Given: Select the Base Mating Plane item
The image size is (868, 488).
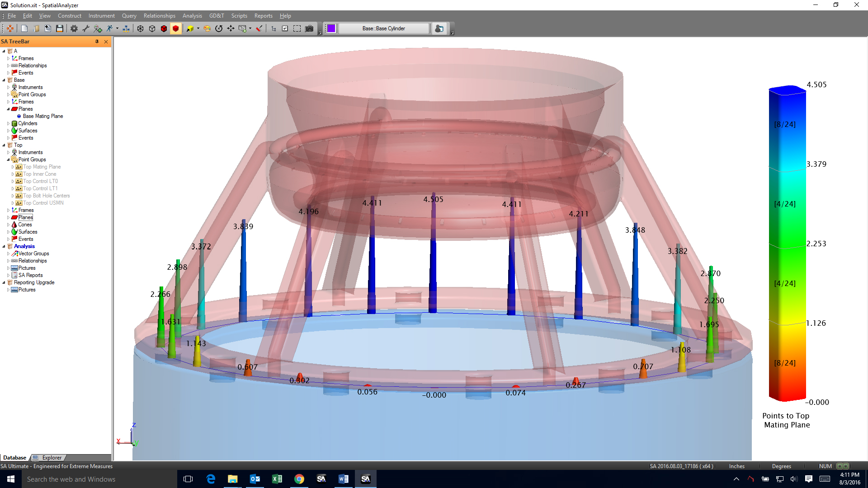Looking at the screenshot, I should click(42, 116).
